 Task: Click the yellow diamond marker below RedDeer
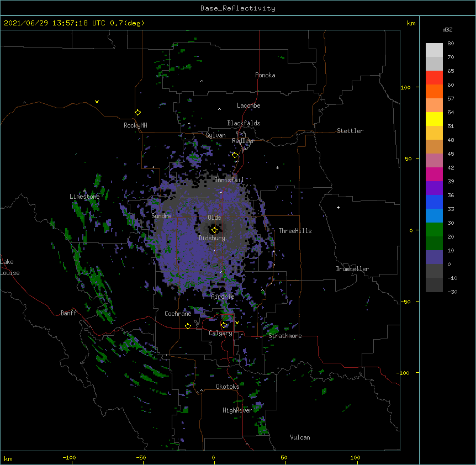click(235, 155)
